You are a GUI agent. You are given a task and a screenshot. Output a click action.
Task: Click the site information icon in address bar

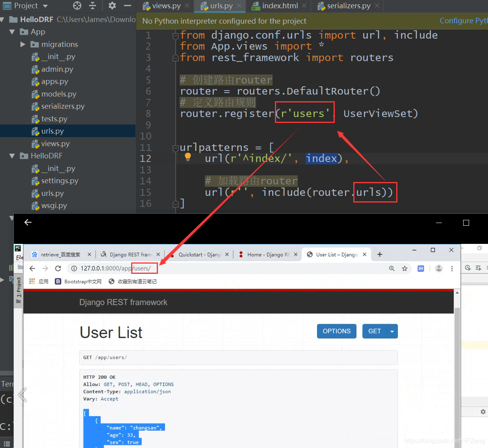point(74,268)
